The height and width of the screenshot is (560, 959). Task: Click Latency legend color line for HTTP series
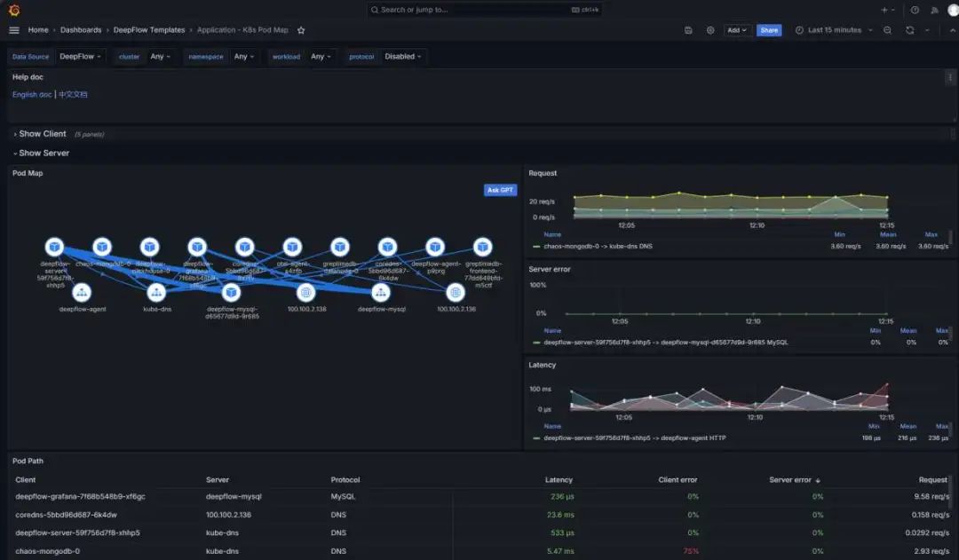coord(536,438)
